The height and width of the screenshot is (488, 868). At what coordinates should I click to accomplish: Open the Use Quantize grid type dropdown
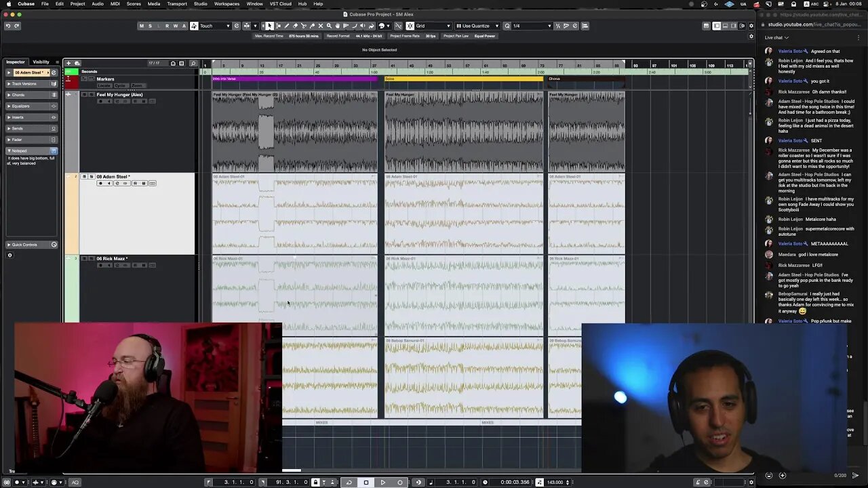tap(477, 26)
